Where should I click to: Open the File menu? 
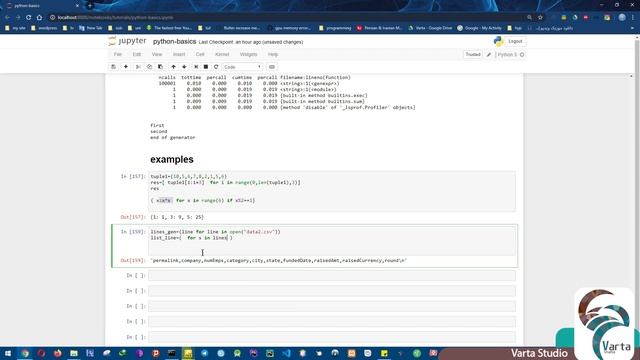118,54
